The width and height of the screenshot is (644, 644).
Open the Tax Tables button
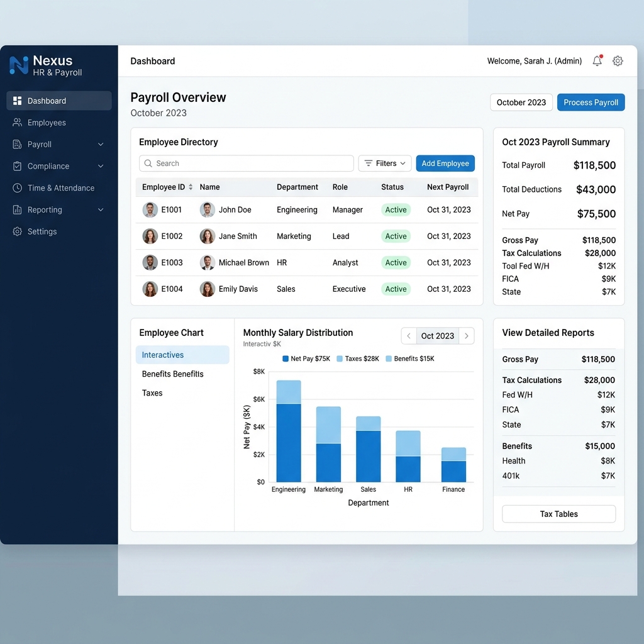pyautogui.click(x=558, y=514)
